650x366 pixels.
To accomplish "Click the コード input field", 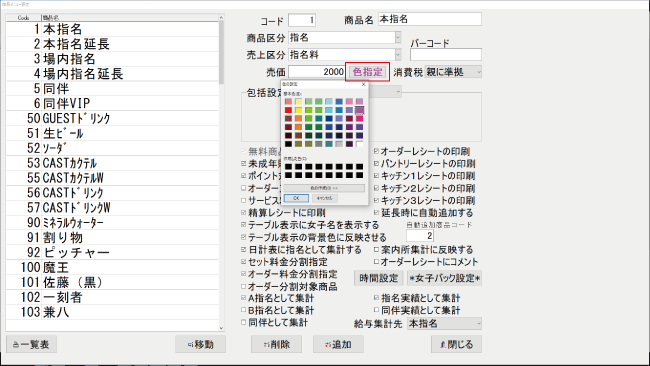I will [x=302, y=20].
